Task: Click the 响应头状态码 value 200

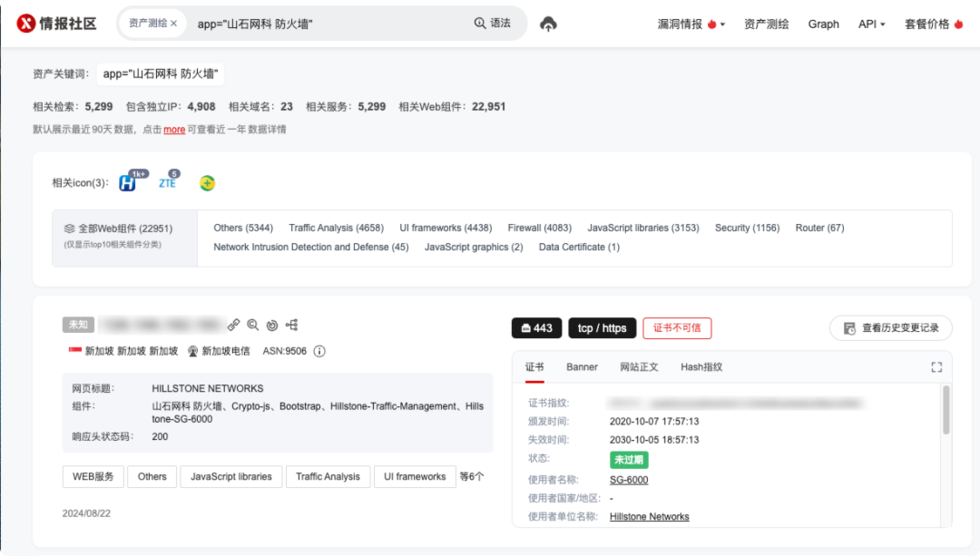Action: click(x=160, y=436)
